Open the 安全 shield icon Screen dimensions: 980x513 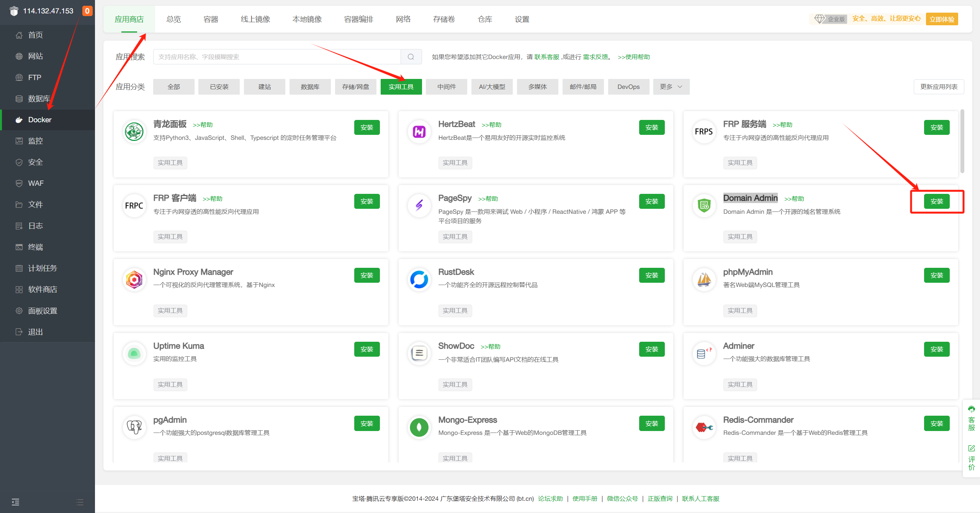pyautogui.click(x=19, y=162)
